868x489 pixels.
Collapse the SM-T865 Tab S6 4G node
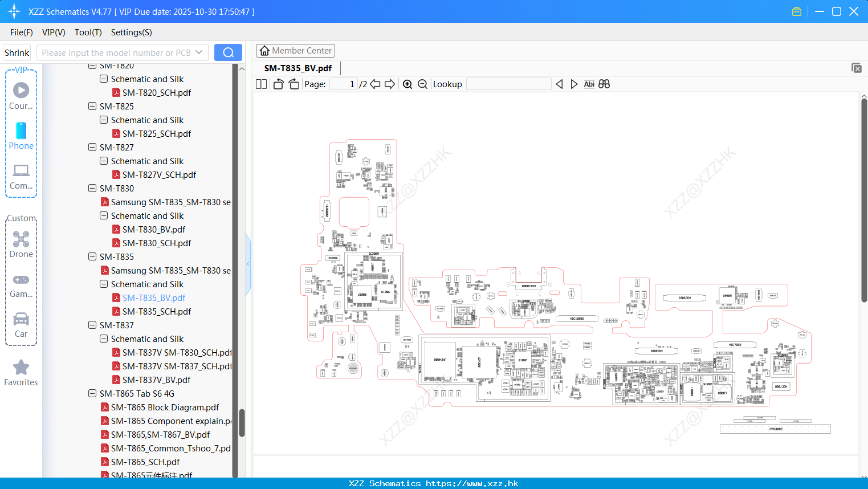pos(92,393)
